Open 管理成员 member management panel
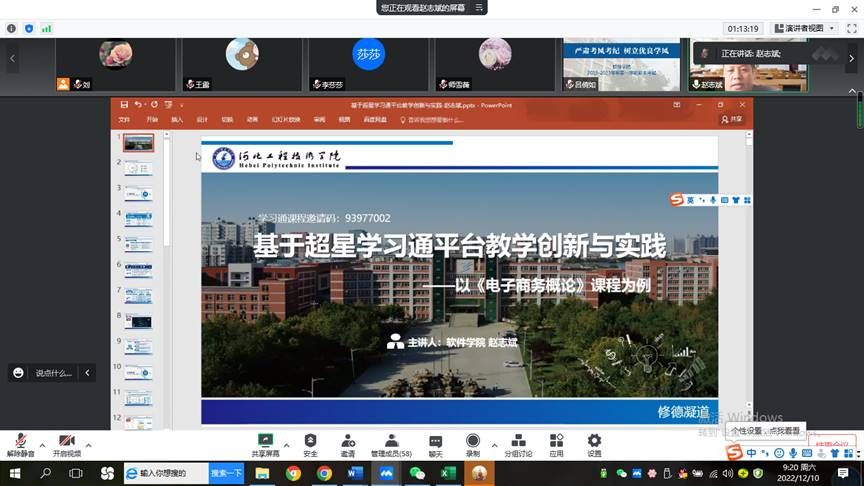 click(391, 444)
